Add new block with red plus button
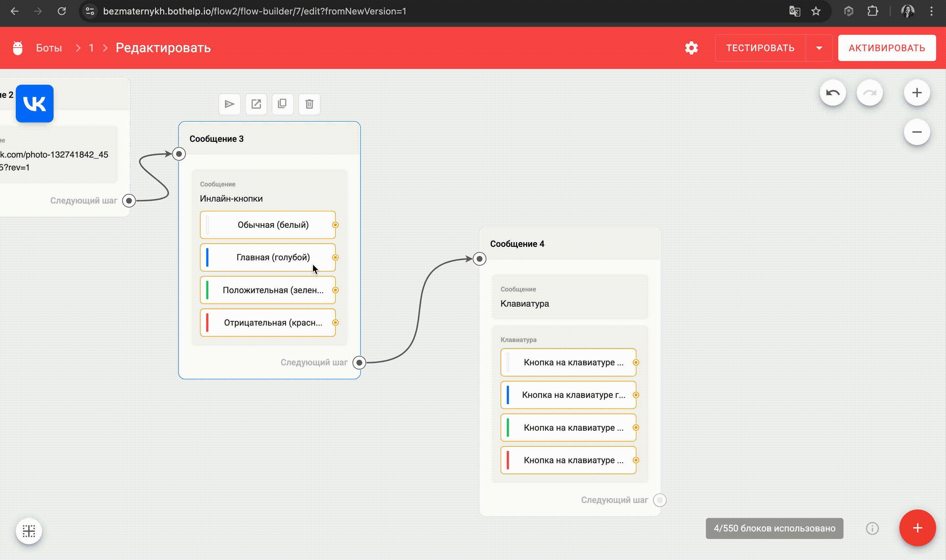946x560 pixels. point(917,528)
